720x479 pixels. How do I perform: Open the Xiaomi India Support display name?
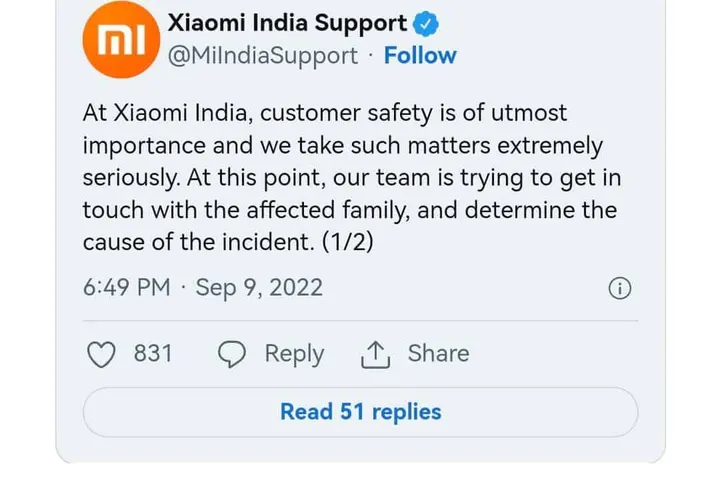coord(288,23)
